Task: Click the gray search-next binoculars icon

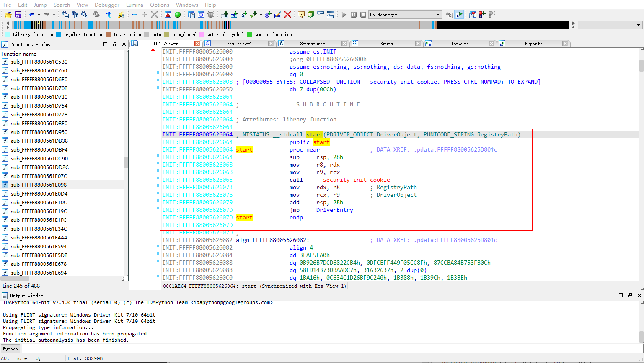Action: (97, 15)
